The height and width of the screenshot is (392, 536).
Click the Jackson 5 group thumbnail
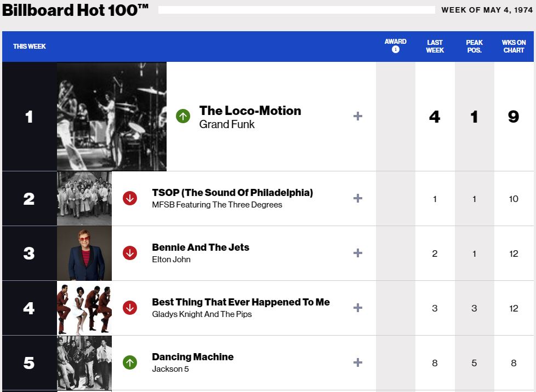click(x=84, y=362)
